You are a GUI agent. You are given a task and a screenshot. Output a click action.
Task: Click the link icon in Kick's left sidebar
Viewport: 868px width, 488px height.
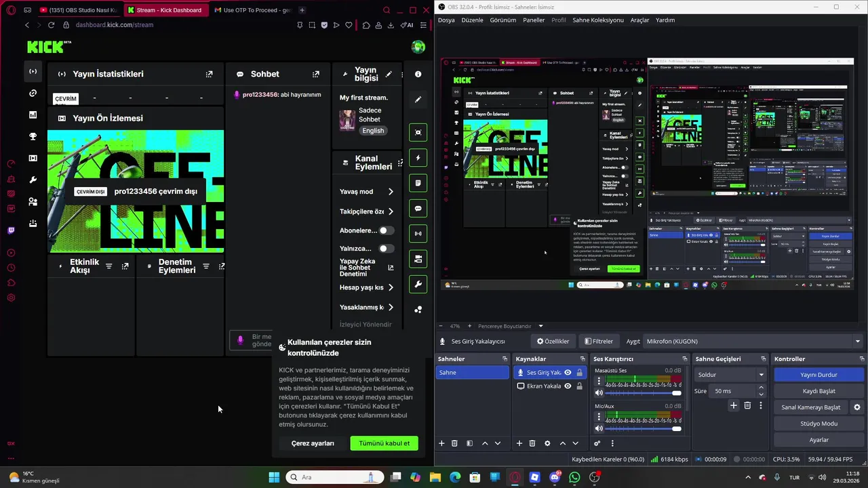[33, 93]
